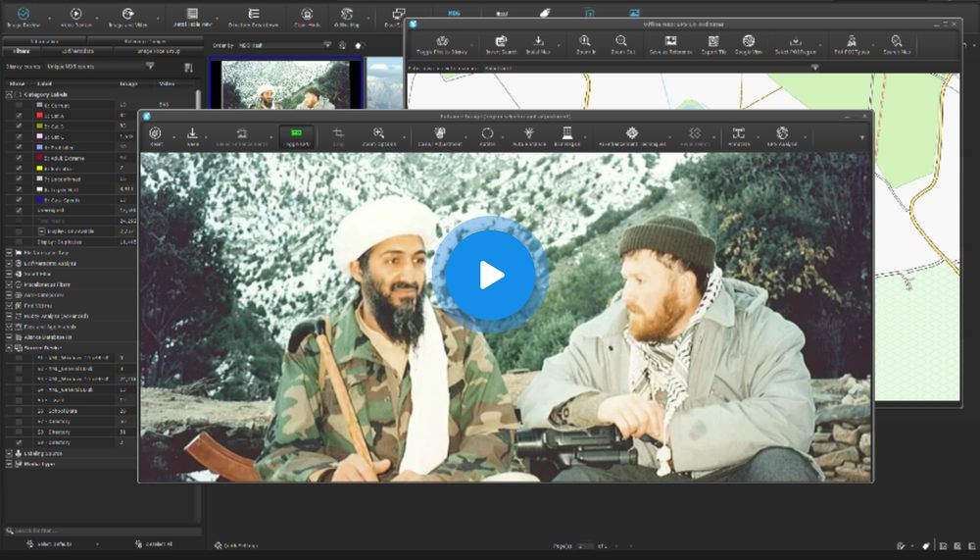Click Reset in Reference Image window
Screen dimensions: 980x560
coord(156,136)
